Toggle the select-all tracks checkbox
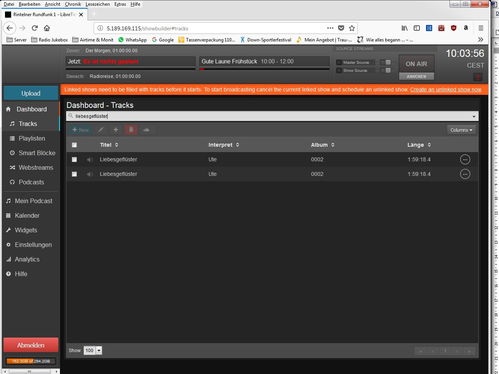Viewport: 499px width, 374px height. coord(74,145)
